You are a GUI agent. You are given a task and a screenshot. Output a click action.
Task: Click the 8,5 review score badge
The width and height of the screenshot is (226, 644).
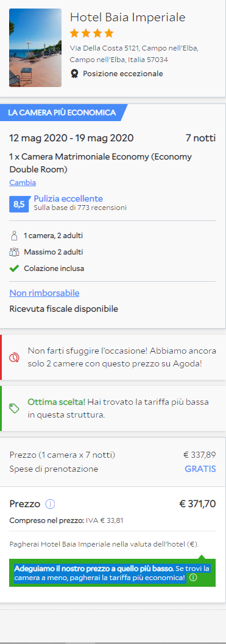pos(19,204)
